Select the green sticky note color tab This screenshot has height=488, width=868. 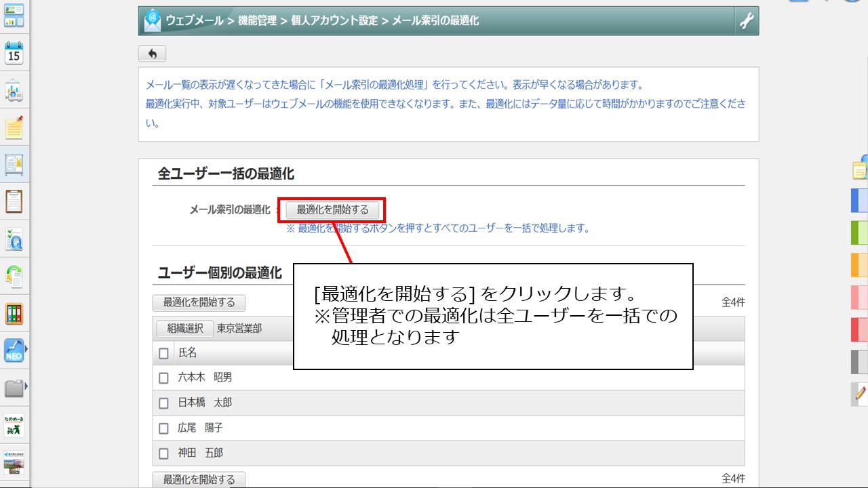pyautogui.click(x=859, y=232)
